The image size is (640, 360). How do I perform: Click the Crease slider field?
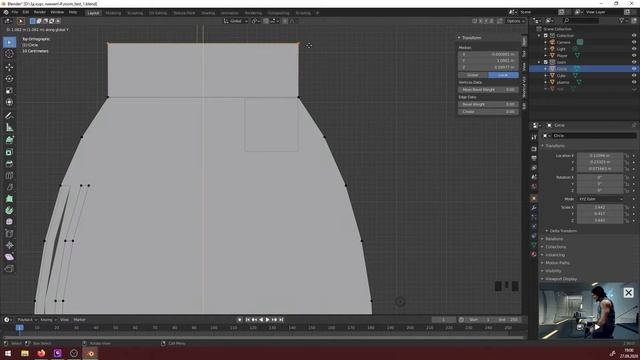tap(488, 111)
